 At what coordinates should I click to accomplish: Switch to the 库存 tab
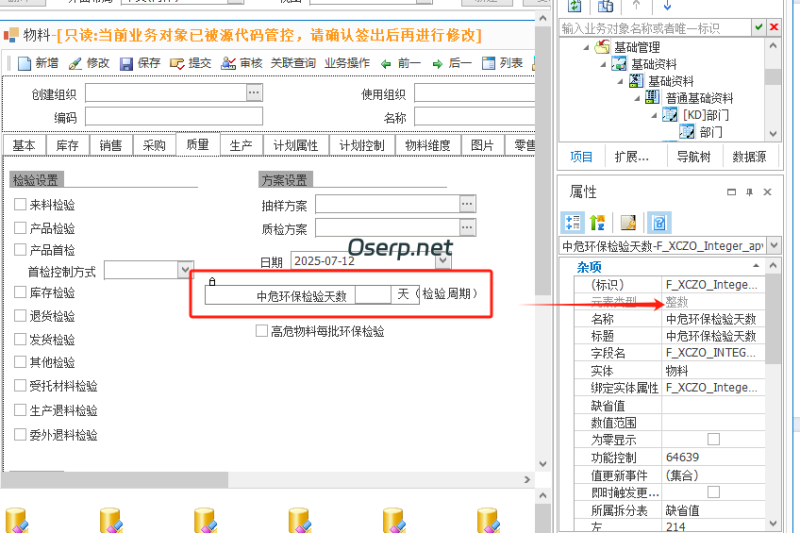click(x=67, y=145)
